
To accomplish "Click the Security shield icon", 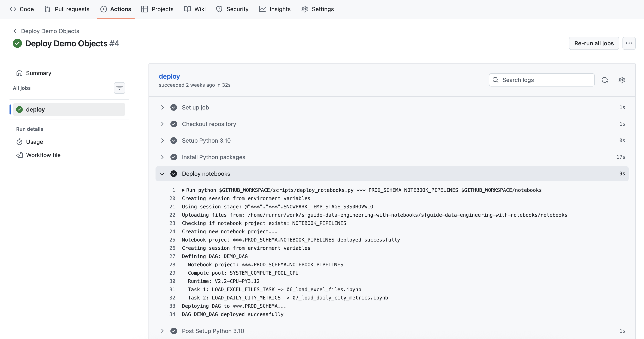I will (x=219, y=9).
